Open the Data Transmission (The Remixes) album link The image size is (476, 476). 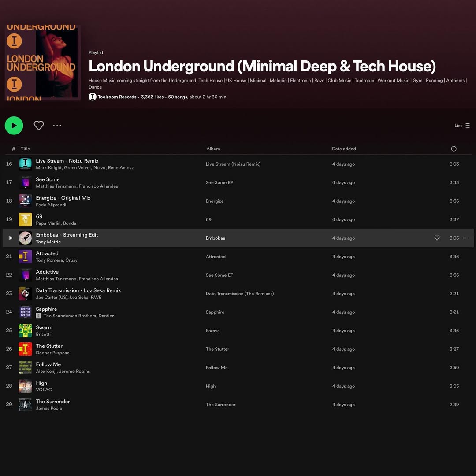tap(239, 294)
